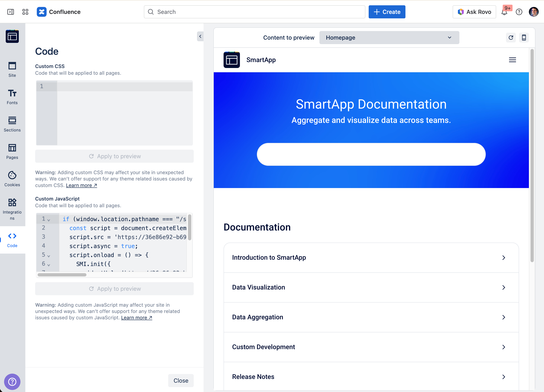Open the SmartApp hamburger menu
The image size is (544, 392).
tap(512, 60)
